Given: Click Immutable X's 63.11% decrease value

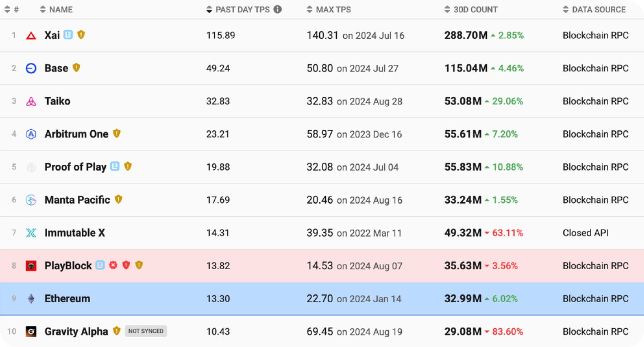Looking at the screenshot, I should 507,233.
